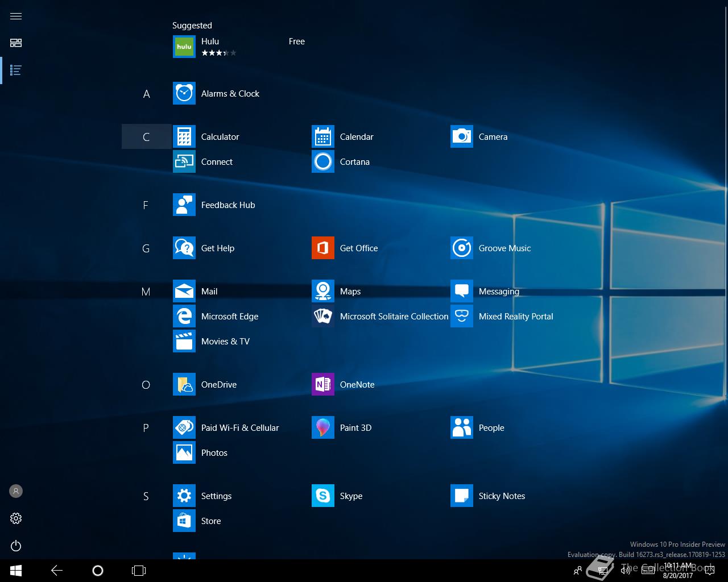Open the Calendar app icon
The width and height of the screenshot is (728, 582).
tap(323, 136)
